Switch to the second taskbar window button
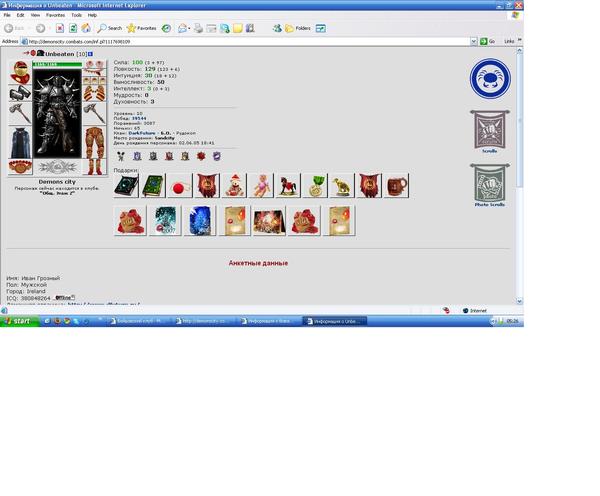600x496 pixels. click(x=201, y=321)
